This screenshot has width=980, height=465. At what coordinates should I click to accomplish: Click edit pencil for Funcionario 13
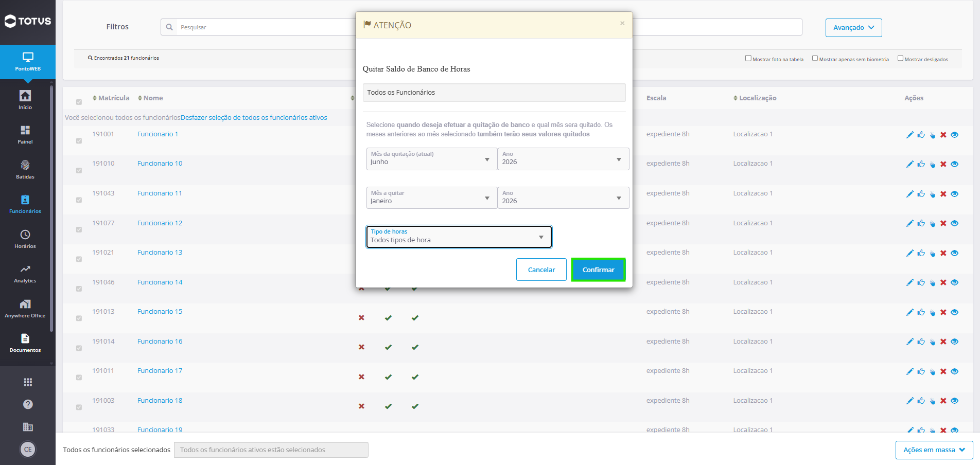pyautogui.click(x=910, y=253)
